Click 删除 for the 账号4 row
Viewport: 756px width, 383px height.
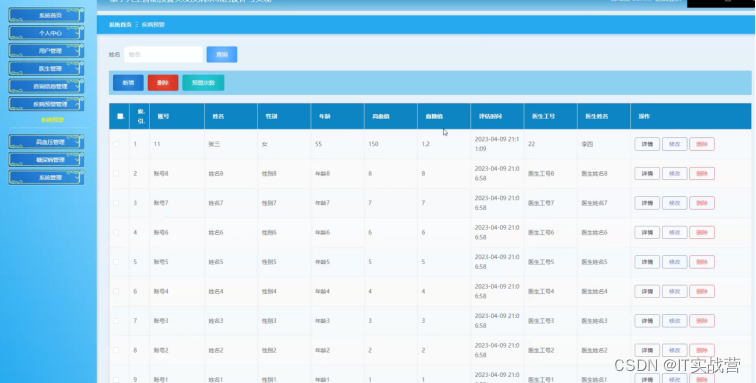click(x=702, y=291)
